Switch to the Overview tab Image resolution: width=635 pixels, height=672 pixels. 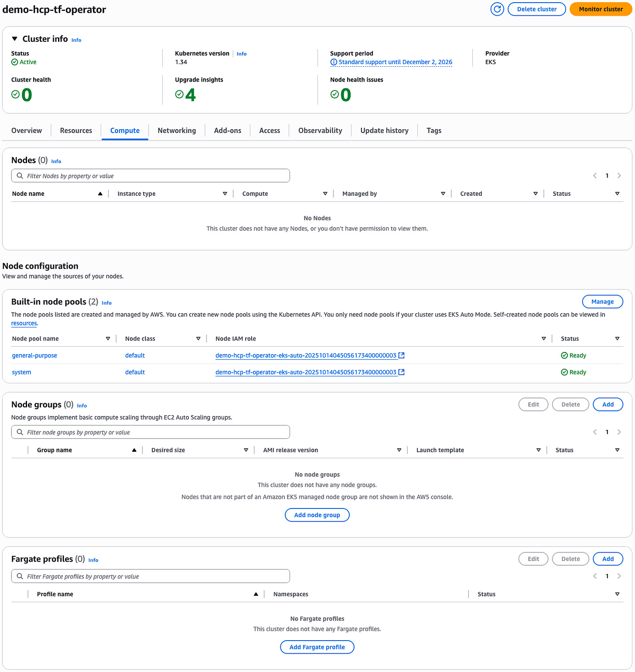[27, 130]
